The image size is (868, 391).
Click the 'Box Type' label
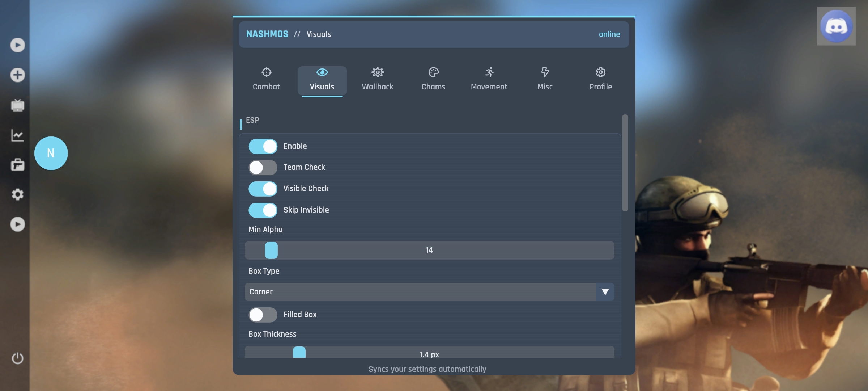coord(264,271)
